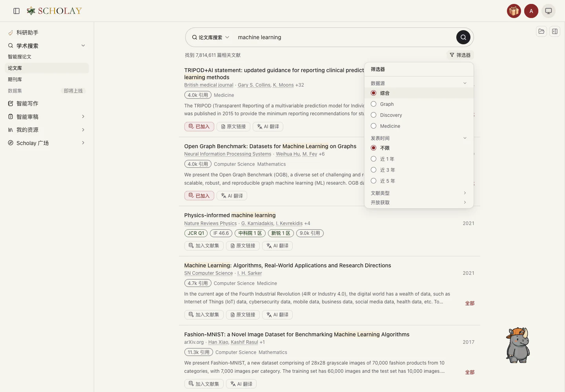
Task: Click the machine learning search input field
Action: [x=344, y=37]
